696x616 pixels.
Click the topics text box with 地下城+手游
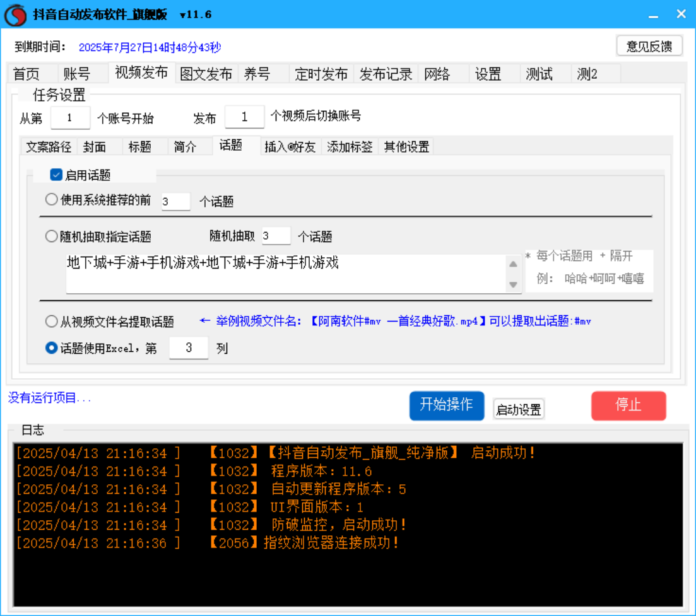286,274
